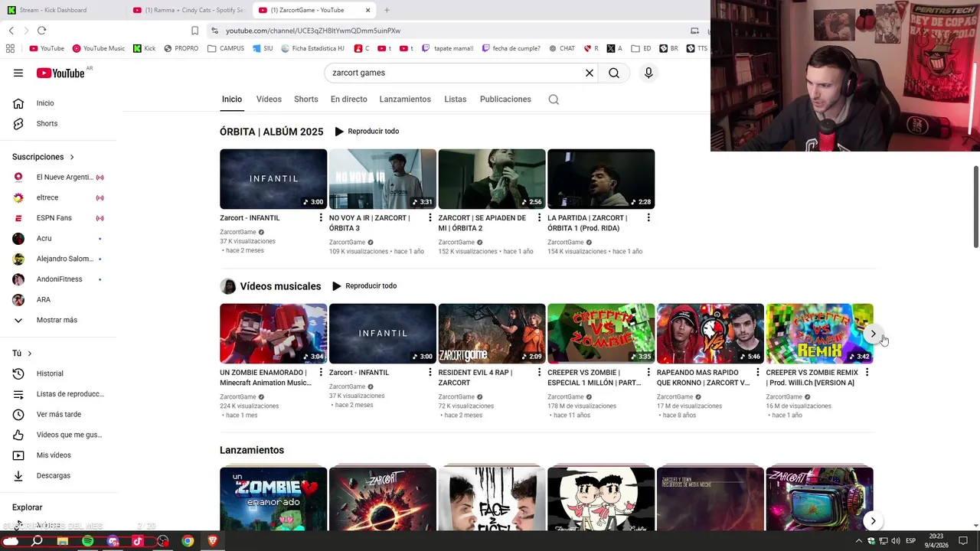
Task: Click the page vertical scrollbar
Action: click(x=976, y=207)
